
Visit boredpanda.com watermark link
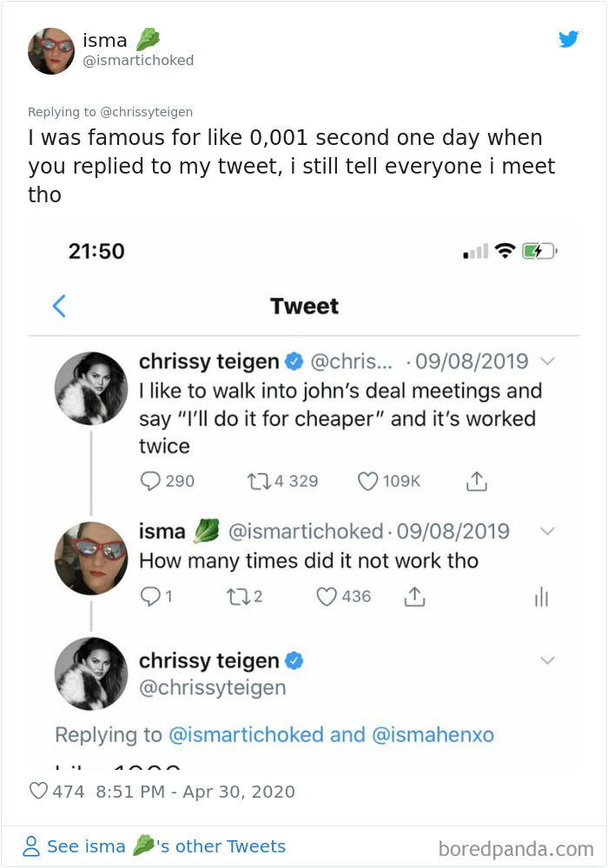(x=528, y=845)
